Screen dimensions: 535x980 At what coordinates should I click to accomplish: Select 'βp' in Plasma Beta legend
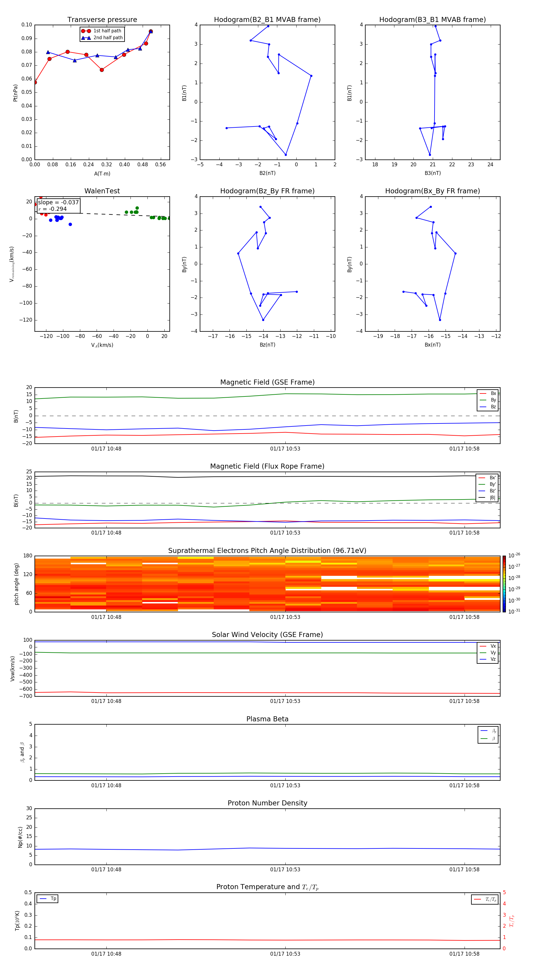488,731
